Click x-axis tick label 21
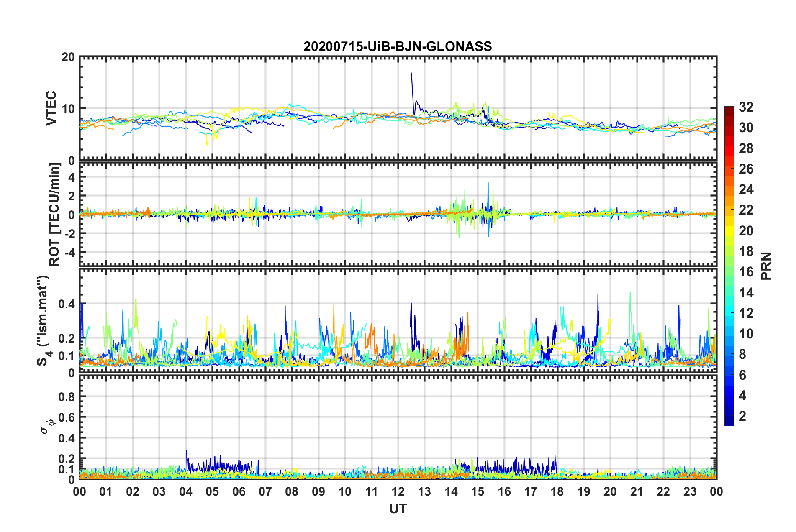The width and height of the screenshot is (796, 532). point(637,491)
